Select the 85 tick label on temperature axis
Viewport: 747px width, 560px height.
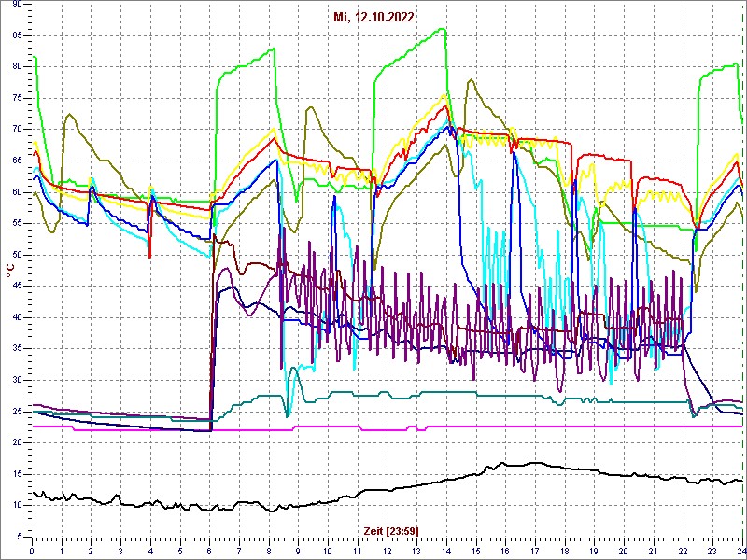coord(17,36)
